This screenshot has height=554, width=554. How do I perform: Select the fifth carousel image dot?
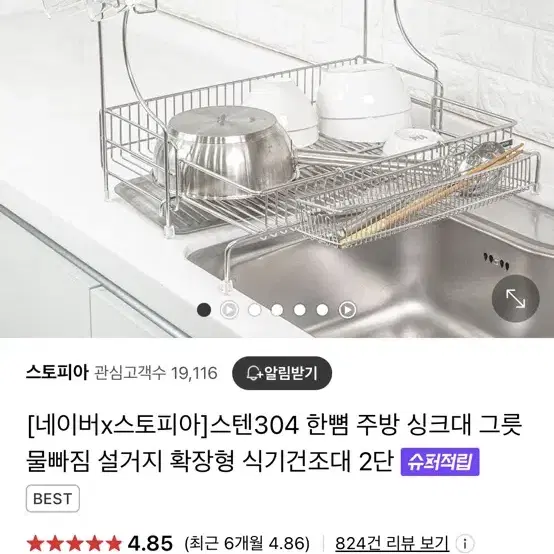(x=300, y=310)
